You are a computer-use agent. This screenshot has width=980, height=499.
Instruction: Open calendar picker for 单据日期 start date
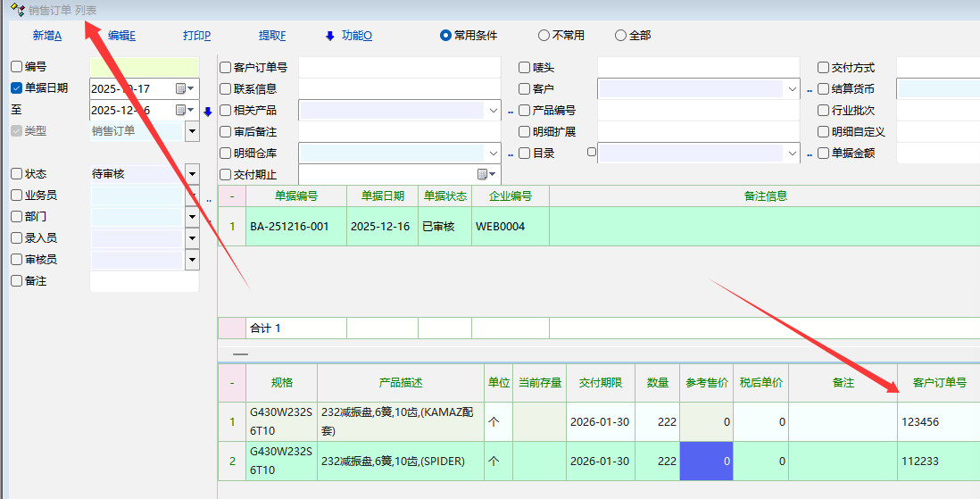tap(182, 88)
